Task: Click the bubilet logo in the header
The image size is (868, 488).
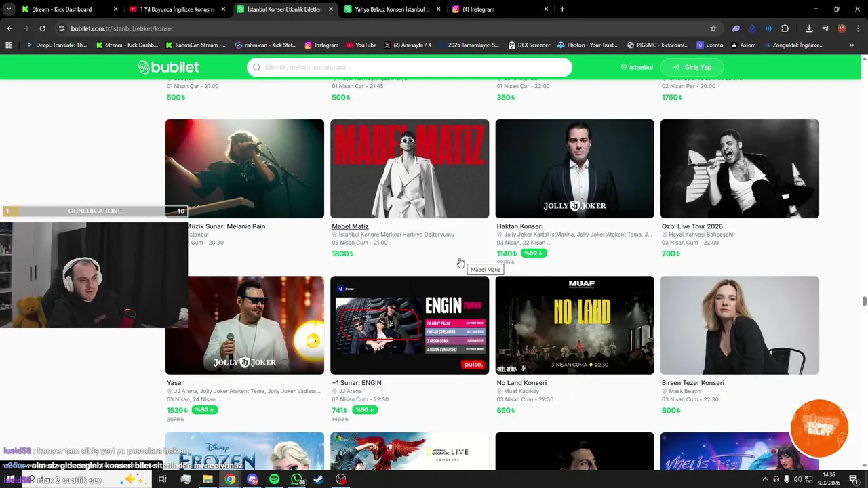Action: pos(168,67)
